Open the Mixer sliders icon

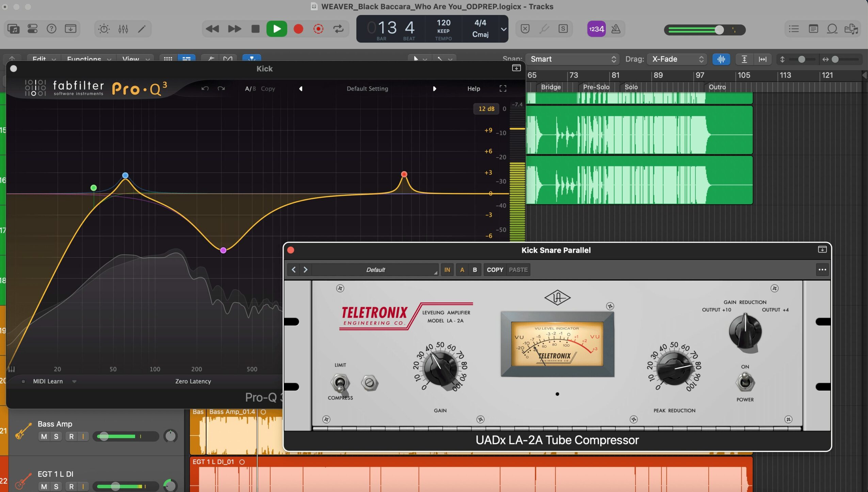click(123, 29)
